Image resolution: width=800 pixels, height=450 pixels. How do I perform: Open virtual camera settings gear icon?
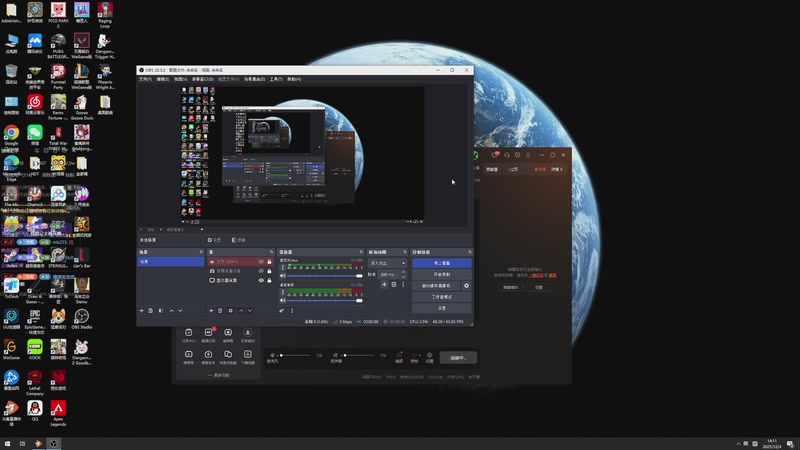tap(466, 286)
